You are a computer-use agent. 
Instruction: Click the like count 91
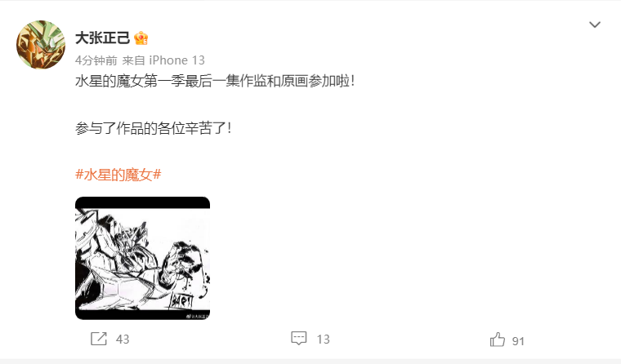(x=518, y=341)
